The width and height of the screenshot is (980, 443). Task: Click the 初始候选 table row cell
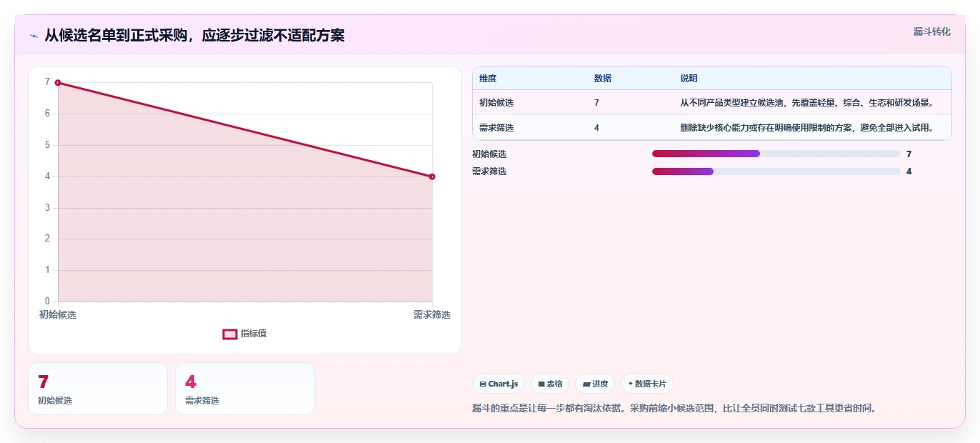click(x=496, y=103)
